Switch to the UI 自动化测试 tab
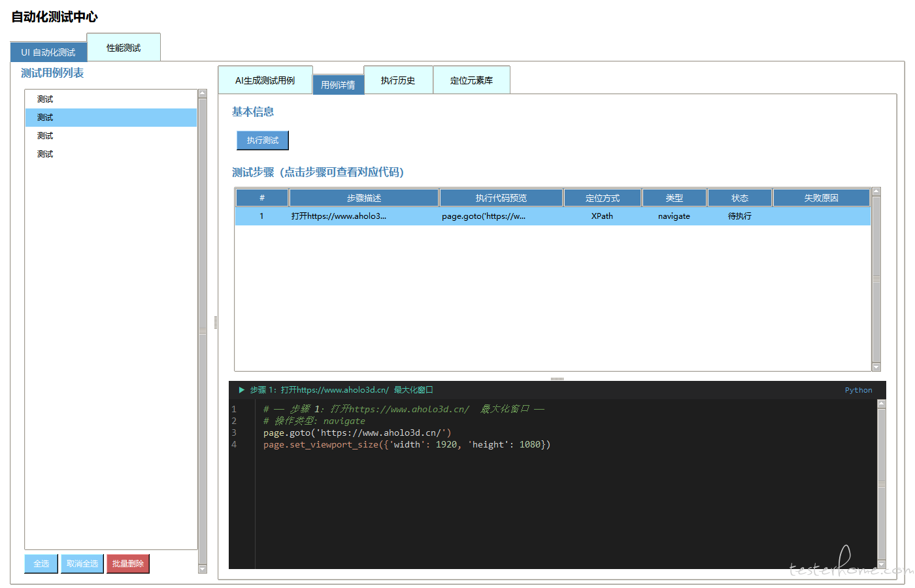 pos(48,52)
